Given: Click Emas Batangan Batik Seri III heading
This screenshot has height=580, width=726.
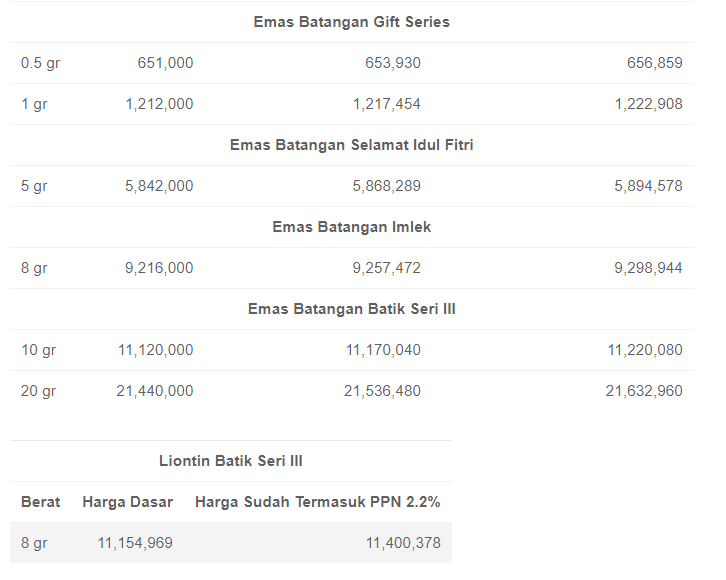Looking at the screenshot, I should click(351, 309).
